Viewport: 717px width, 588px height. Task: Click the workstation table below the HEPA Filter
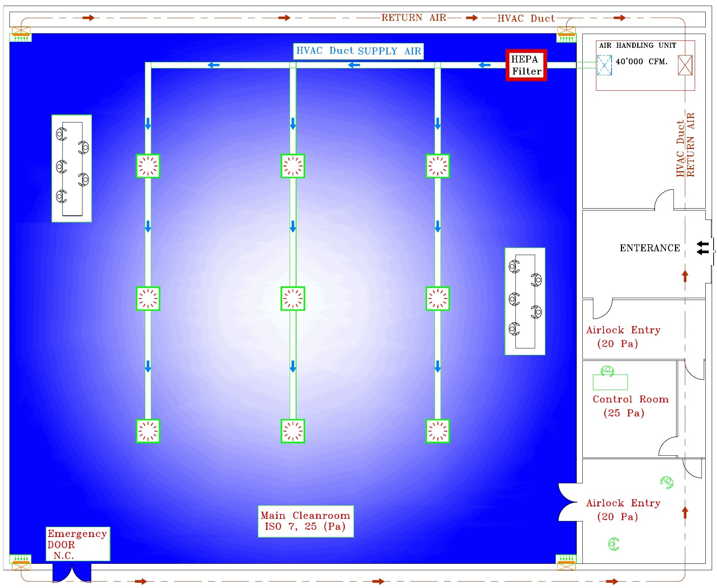click(525, 301)
